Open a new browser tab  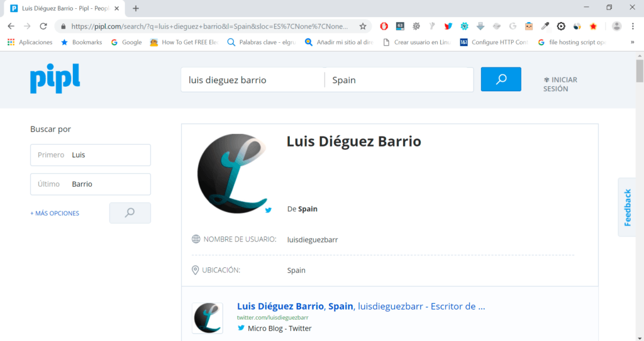tap(136, 8)
